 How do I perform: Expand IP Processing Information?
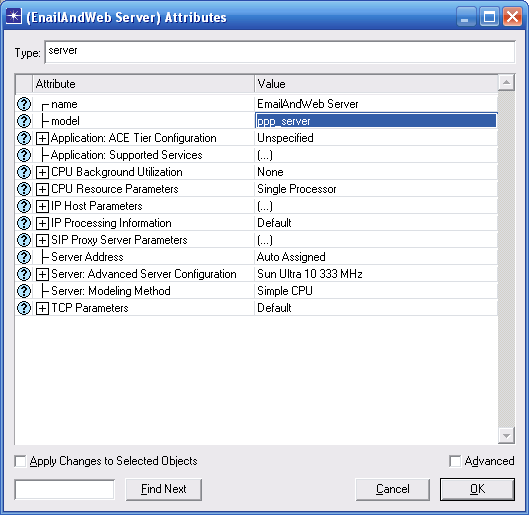tap(42, 224)
